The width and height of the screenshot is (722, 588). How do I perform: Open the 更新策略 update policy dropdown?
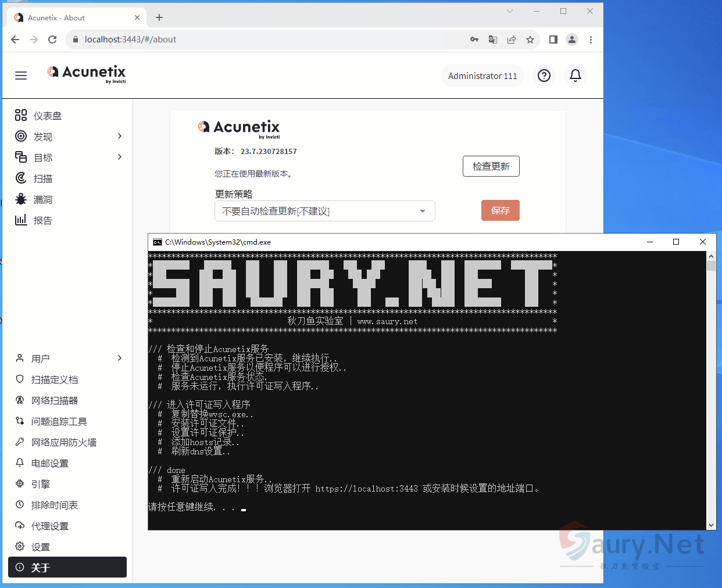(324, 211)
